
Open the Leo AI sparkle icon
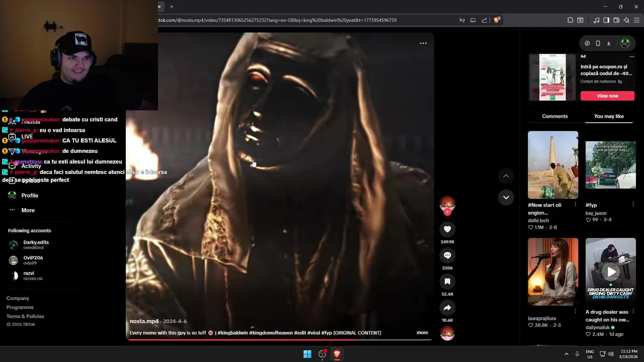click(x=626, y=20)
